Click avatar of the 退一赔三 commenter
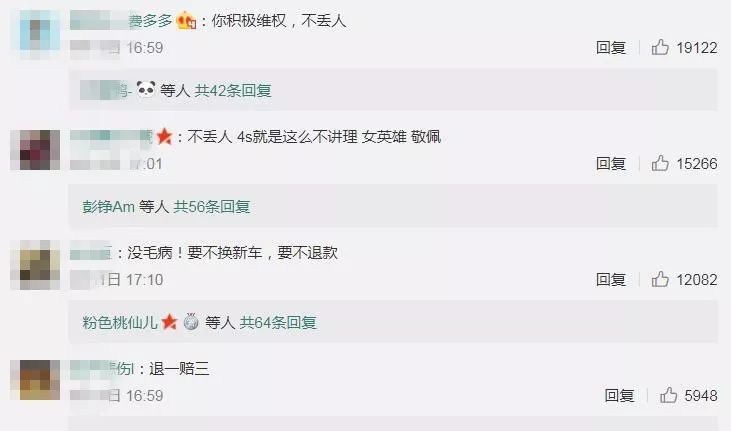The image size is (731, 431). tap(35, 380)
